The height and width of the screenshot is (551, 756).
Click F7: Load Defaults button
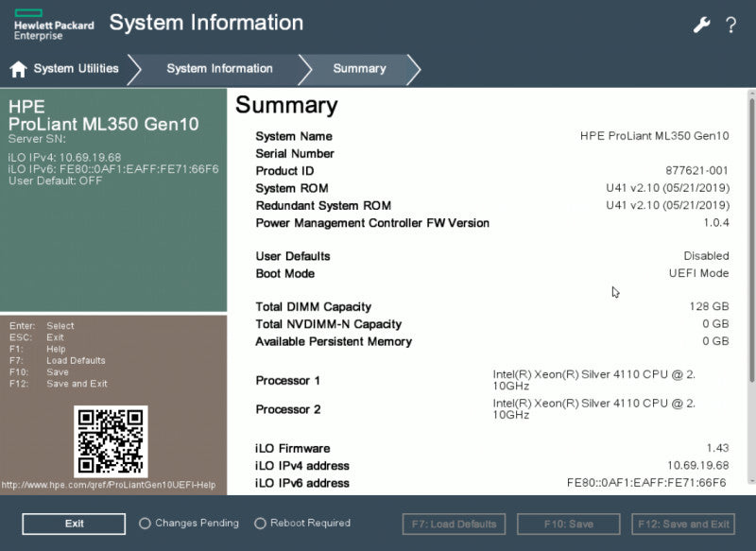(454, 524)
